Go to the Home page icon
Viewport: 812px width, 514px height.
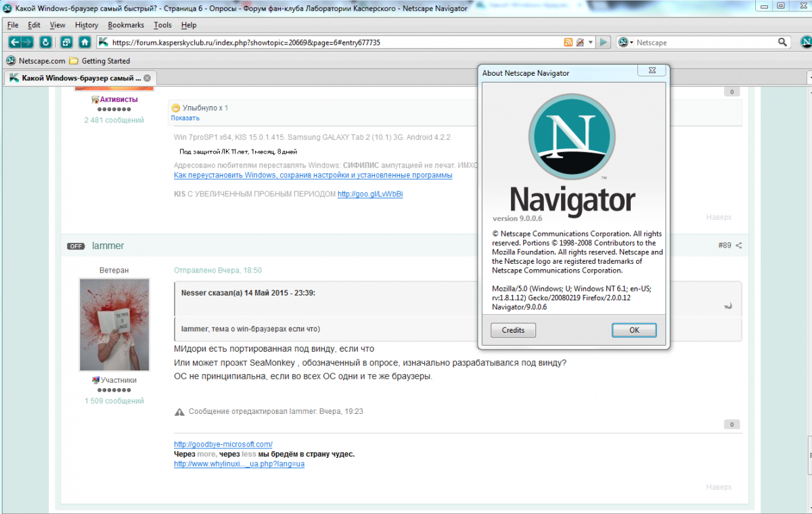(x=85, y=42)
